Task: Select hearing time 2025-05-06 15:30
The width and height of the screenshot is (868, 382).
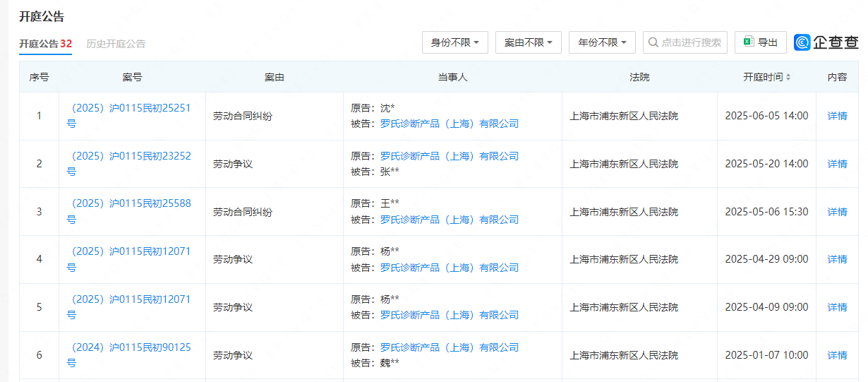Action: [x=766, y=212]
